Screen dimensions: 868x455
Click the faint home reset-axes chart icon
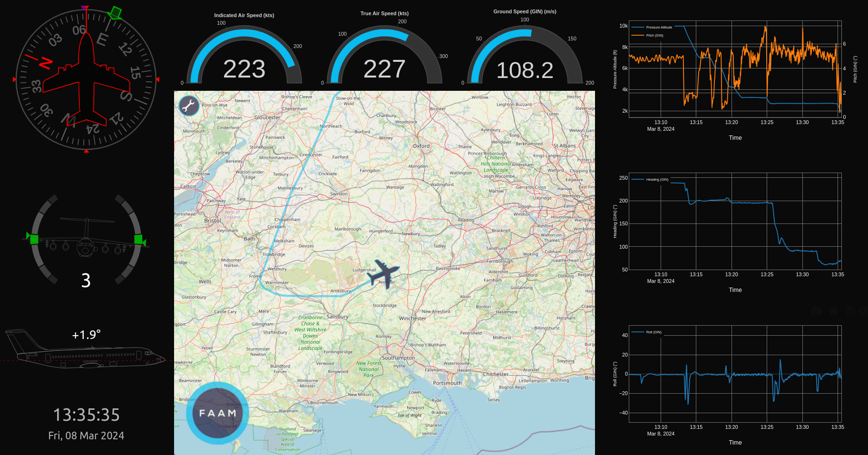coord(834,311)
